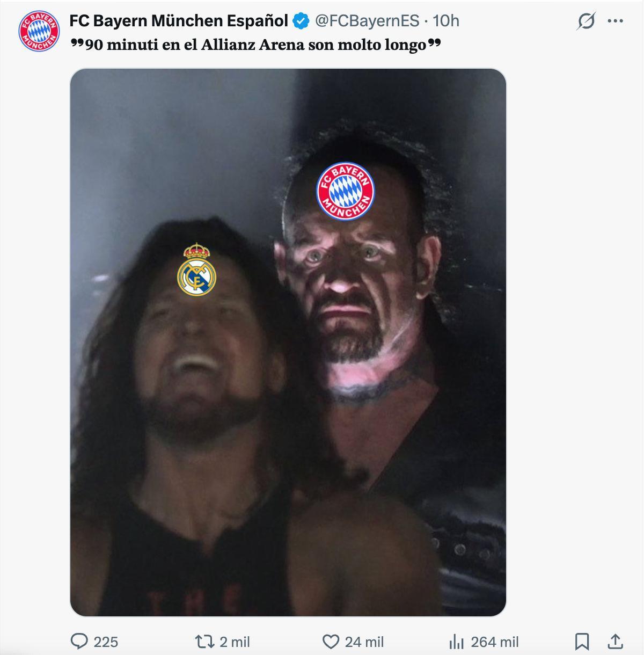Open the FC Bayern München Español name link
Screen dimensions: 644x655
pyautogui.click(x=179, y=21)
